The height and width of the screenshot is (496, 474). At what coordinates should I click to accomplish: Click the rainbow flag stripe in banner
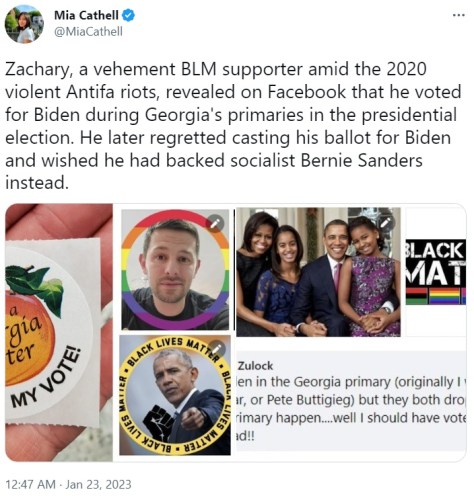[444, 296]
